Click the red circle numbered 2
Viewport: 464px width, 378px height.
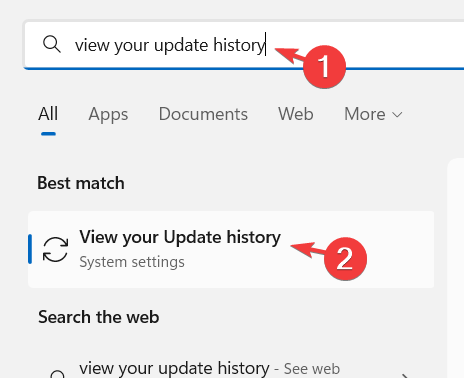point(345,259)
